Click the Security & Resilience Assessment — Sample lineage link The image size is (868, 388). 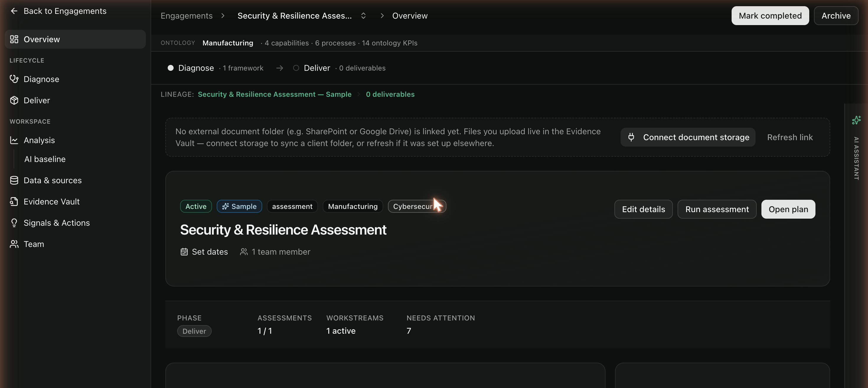point(274,94)
